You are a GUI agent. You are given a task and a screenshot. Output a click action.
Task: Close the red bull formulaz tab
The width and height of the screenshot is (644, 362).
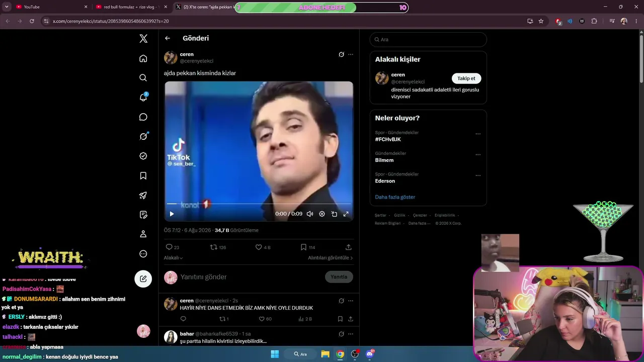pos(166,7)
